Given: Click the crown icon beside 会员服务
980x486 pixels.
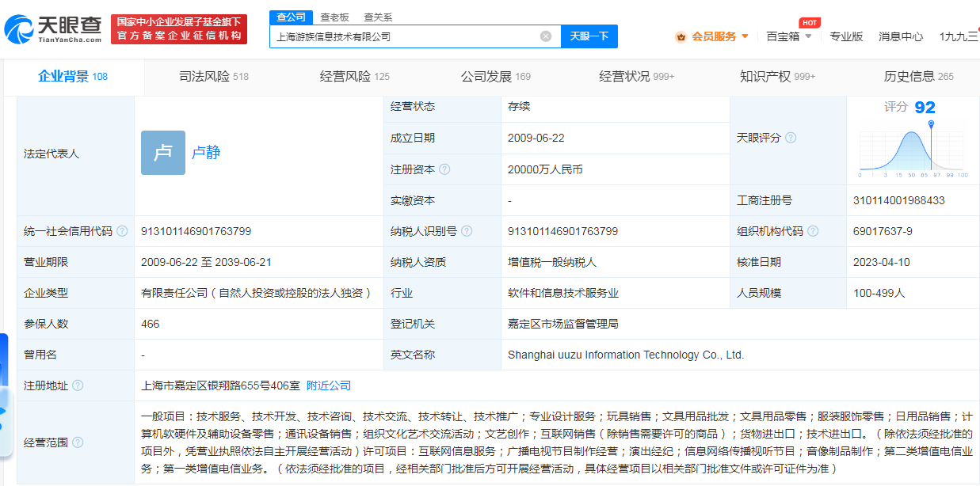Looking at the screenshot, I should 681,36.
